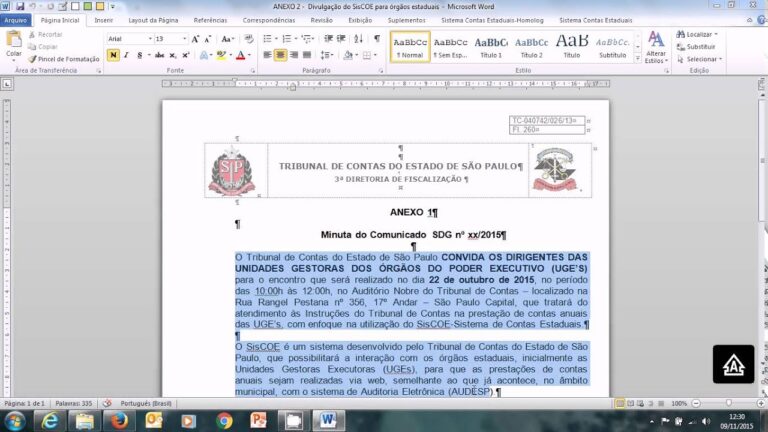Screen dimensions: 768x432
Task: Align text to the left
Action: coord(267,55)
